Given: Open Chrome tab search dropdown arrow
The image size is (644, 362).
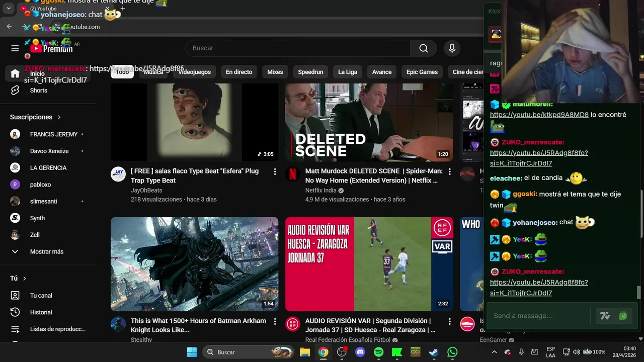Looking at the screenshot, I should pos(8,9).
